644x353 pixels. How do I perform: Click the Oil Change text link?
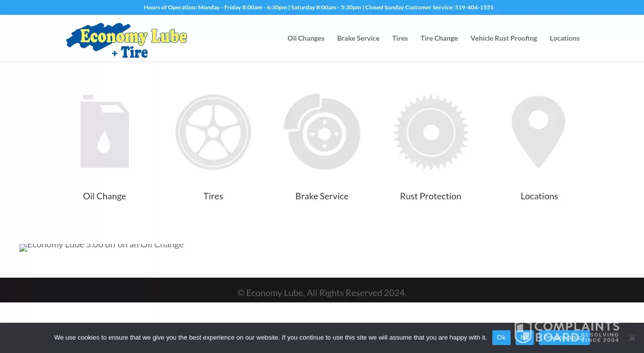[105, 196]
